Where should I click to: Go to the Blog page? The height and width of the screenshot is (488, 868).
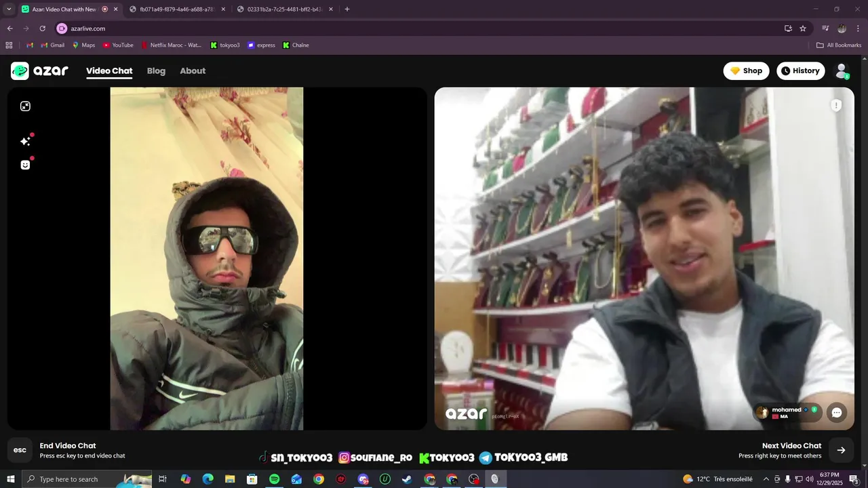pos(156,70)
